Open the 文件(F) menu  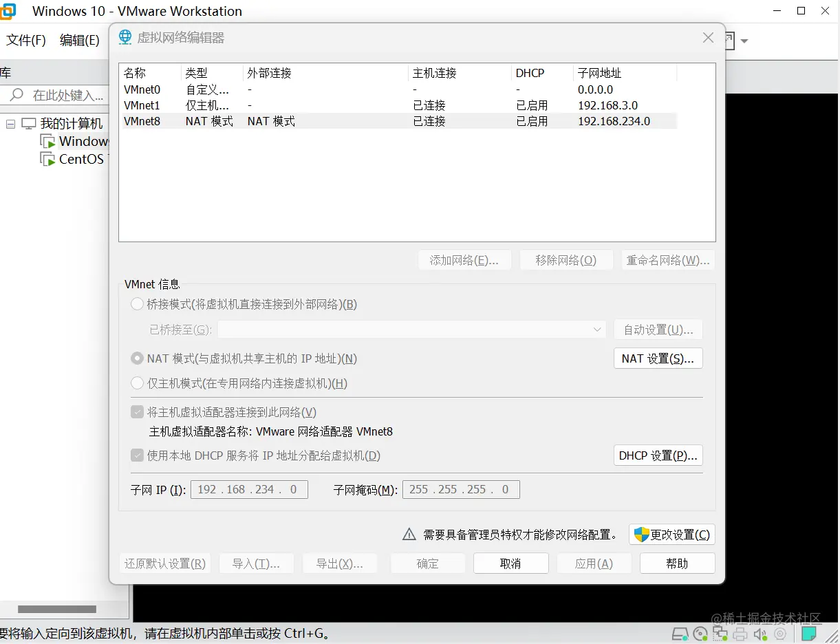click(x=26, y=40)
